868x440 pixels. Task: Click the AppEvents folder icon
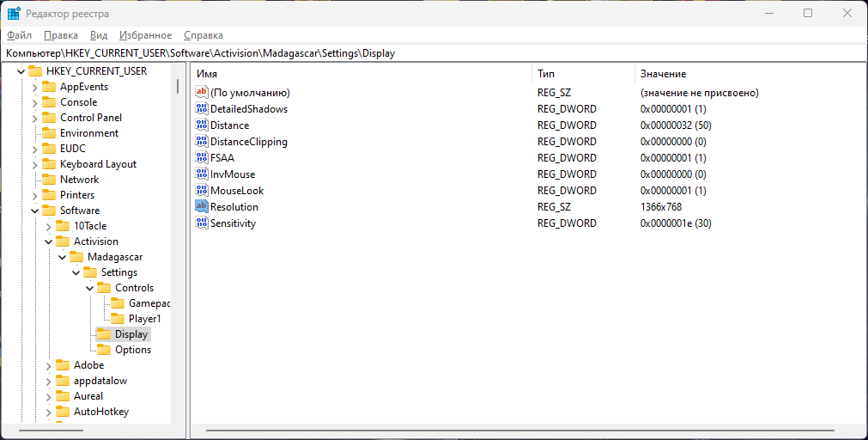click(x=49, y=87)
